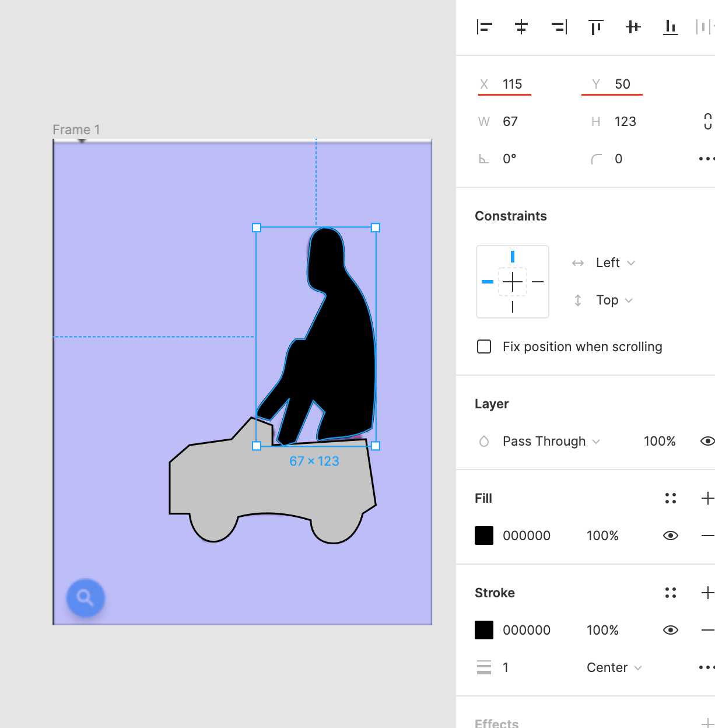715x728 pixels.
Task: Align selection to the right edge
Action: click(x=559, y=27)
